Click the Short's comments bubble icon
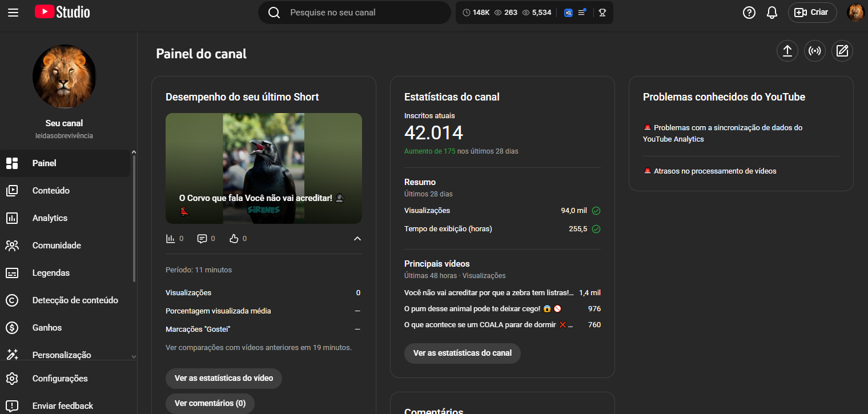 click(202, 239)
